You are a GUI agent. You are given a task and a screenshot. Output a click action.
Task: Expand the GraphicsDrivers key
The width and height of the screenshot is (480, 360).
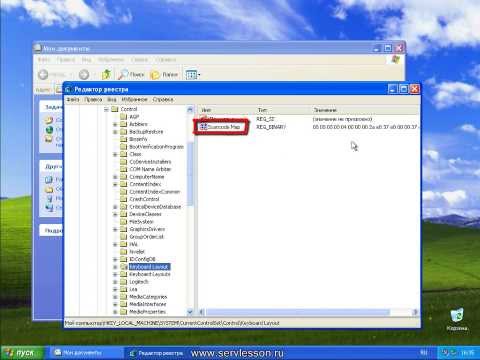point(115,229)
